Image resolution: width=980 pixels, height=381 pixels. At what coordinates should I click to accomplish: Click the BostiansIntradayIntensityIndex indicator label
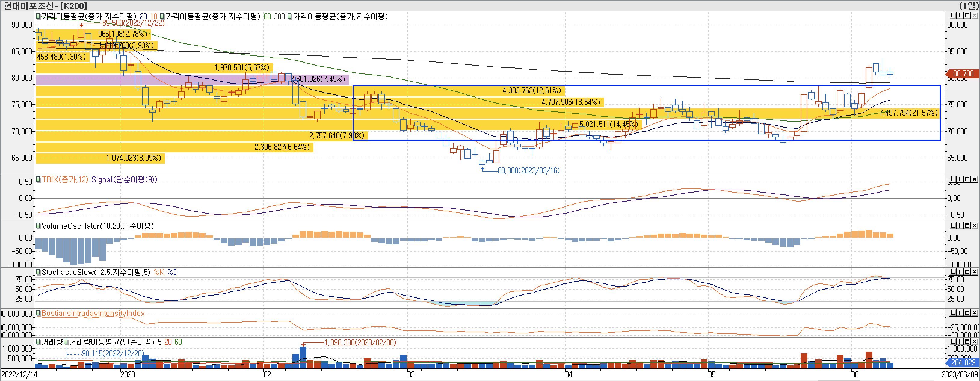[x=93, y=313]
